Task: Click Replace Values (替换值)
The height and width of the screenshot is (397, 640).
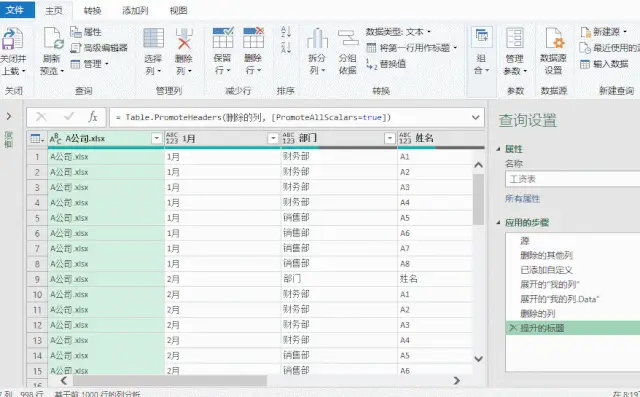Action: click(386, 64)
